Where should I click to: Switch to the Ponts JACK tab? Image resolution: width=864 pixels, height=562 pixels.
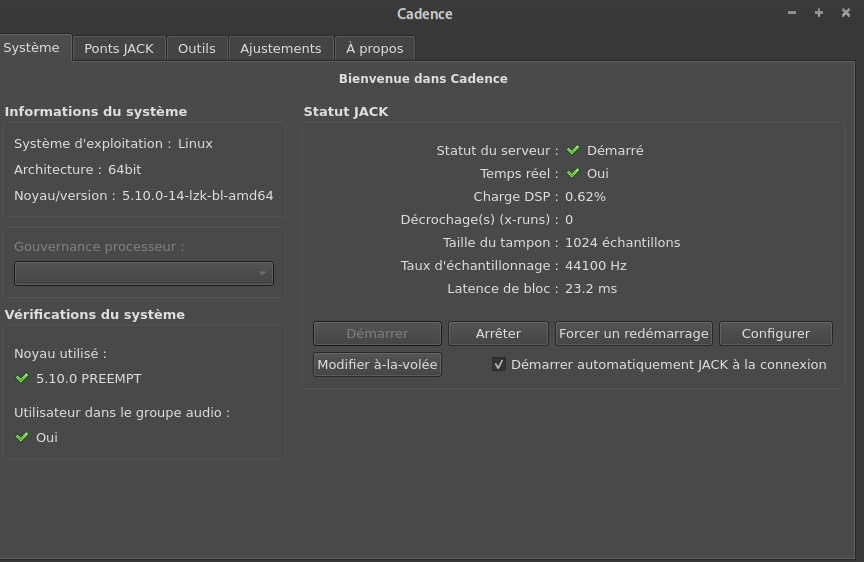coord(119,48)
